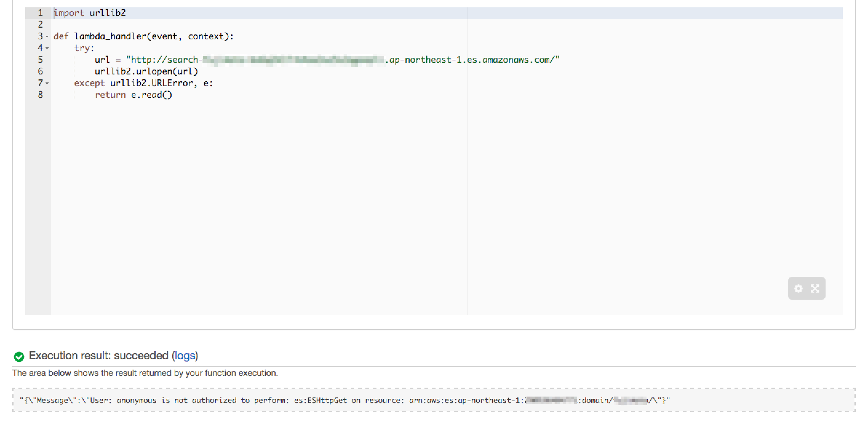Click line number 5 in the gutter
This screenshot has height=427, width=868.
(x=40, y=60)
